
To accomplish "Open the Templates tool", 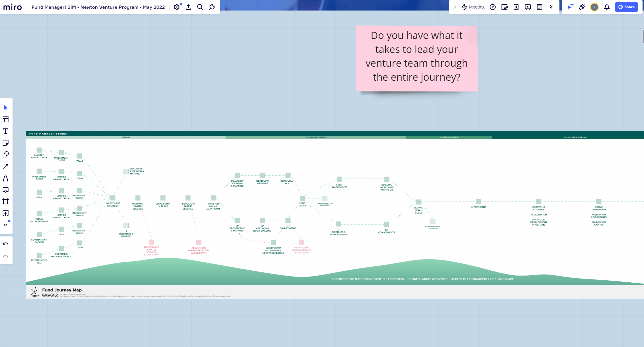I will pyautogui.click(x=5, y=120).
